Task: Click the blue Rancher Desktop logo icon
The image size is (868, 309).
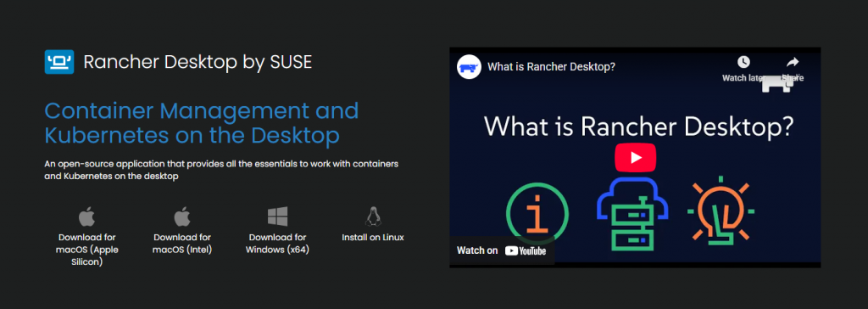Action: coord(59,62)
